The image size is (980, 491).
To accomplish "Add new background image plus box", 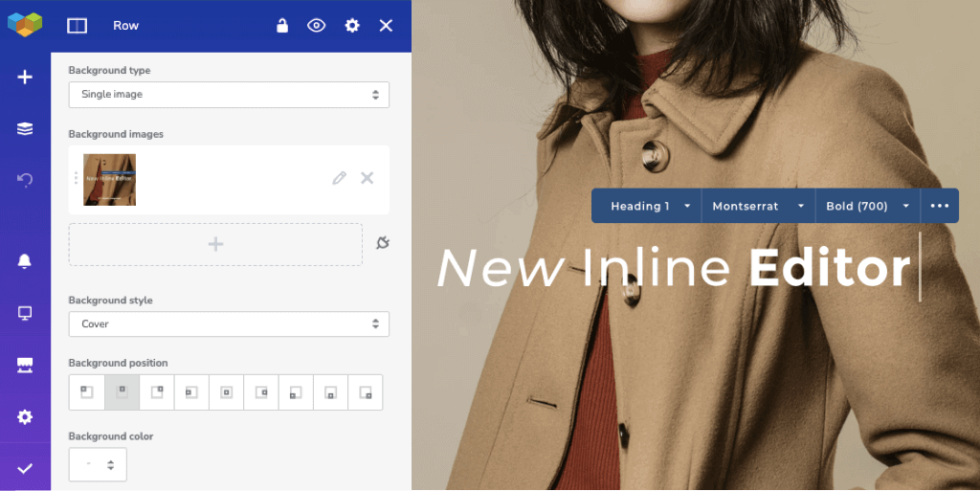I will 215,244.
